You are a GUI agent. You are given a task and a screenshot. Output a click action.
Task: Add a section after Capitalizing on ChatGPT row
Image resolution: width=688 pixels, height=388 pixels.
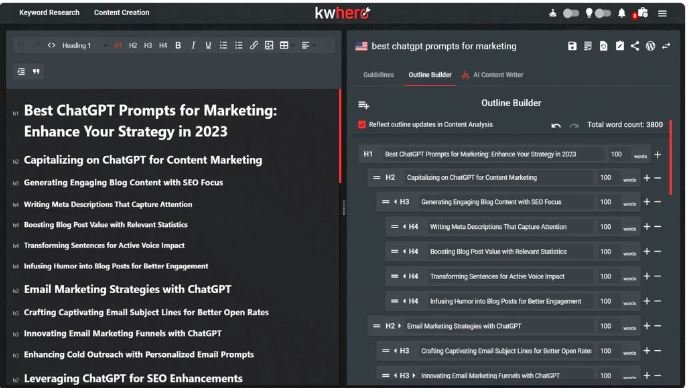(x=647, y=178)
